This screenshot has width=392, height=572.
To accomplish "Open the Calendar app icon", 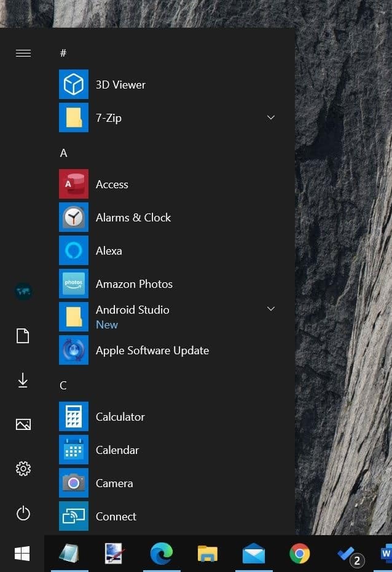I will click(x=74, y=450).
